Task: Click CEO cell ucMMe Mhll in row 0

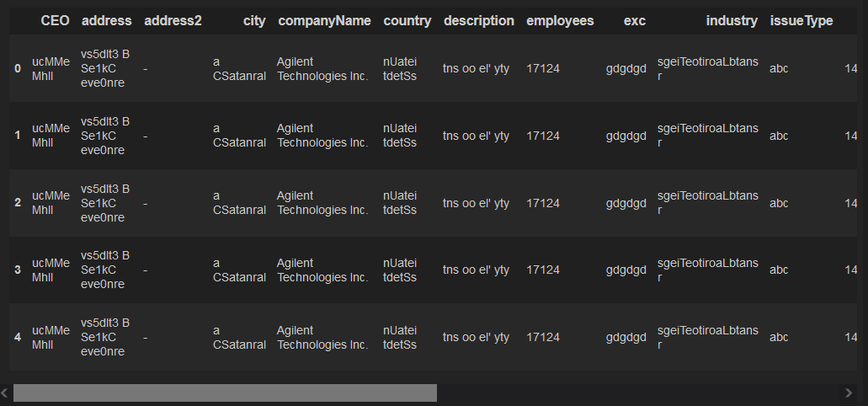Action: 51,69
